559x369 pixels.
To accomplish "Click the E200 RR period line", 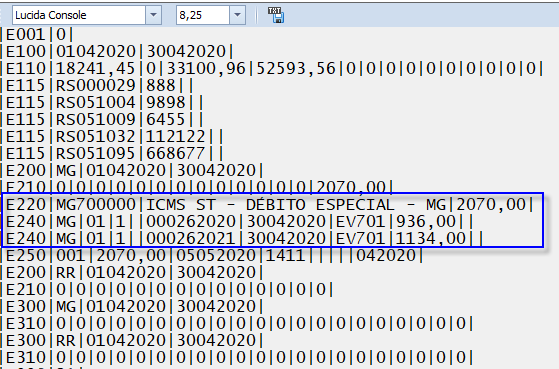I will tap(132, 272).
